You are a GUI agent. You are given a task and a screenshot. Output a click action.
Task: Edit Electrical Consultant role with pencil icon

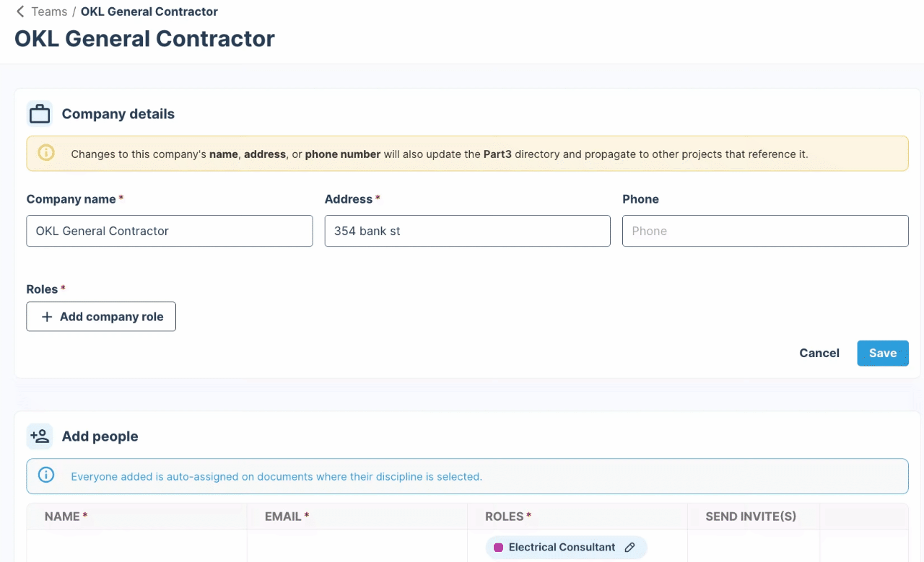(x=629, y=548)
